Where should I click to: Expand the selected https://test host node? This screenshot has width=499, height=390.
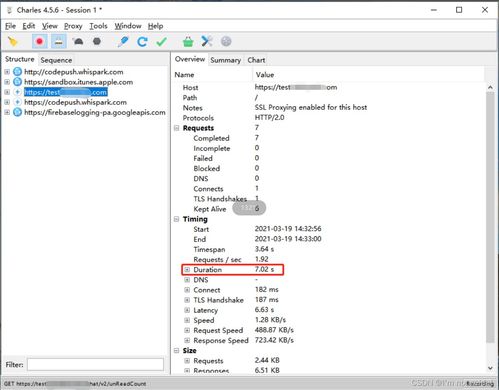(7, 92)
